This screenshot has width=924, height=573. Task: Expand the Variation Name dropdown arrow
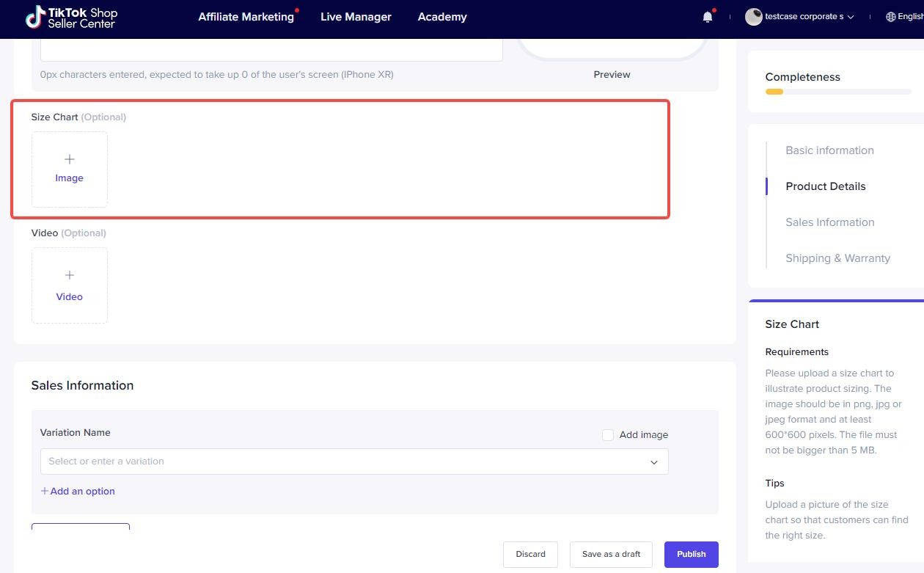coord(653,462)
